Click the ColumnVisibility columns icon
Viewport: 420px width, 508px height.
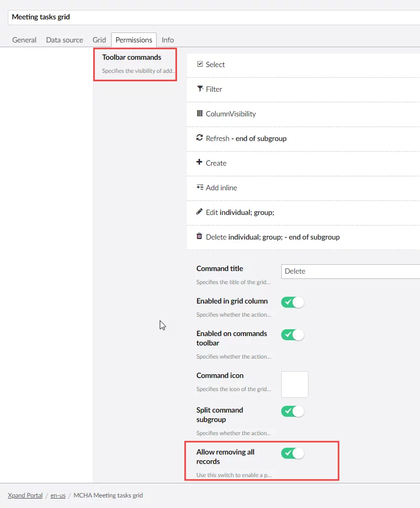200,113
